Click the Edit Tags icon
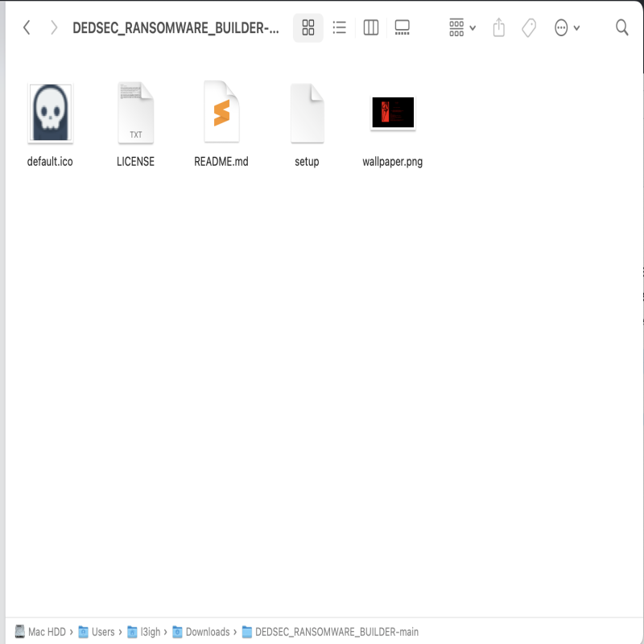644x644 pixels. [x=529, y=27]
